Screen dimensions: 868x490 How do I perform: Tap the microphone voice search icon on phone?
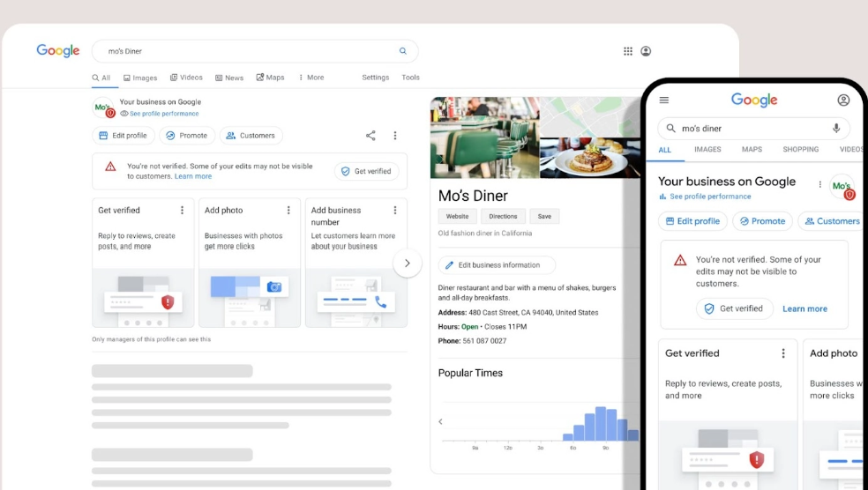pyautogui.click(x=836, y=129)
